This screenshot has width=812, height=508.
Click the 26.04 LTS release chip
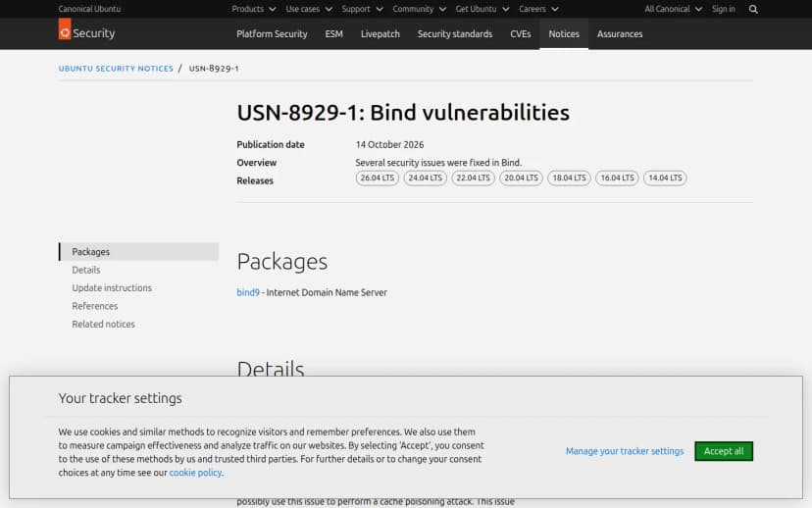point(377,178)
